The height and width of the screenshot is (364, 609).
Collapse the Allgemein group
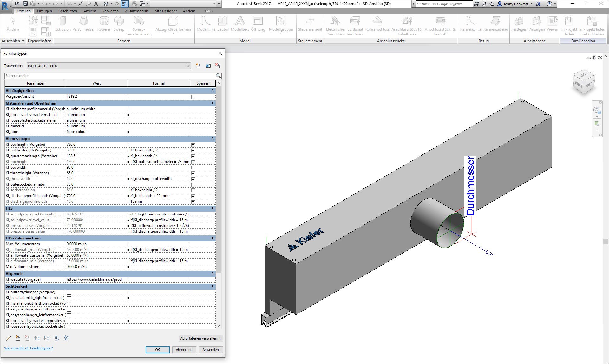point(213,274)
